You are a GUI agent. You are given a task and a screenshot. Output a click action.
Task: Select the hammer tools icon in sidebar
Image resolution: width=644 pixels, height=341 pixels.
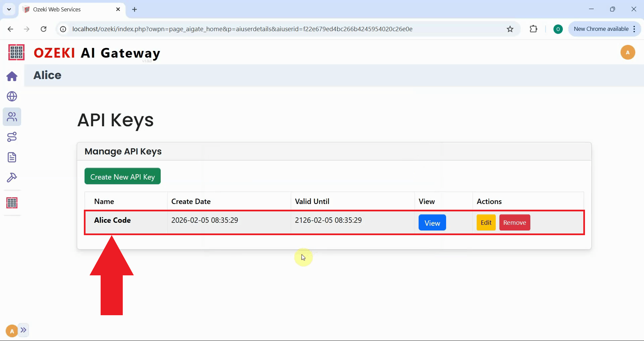coord(12,178)
